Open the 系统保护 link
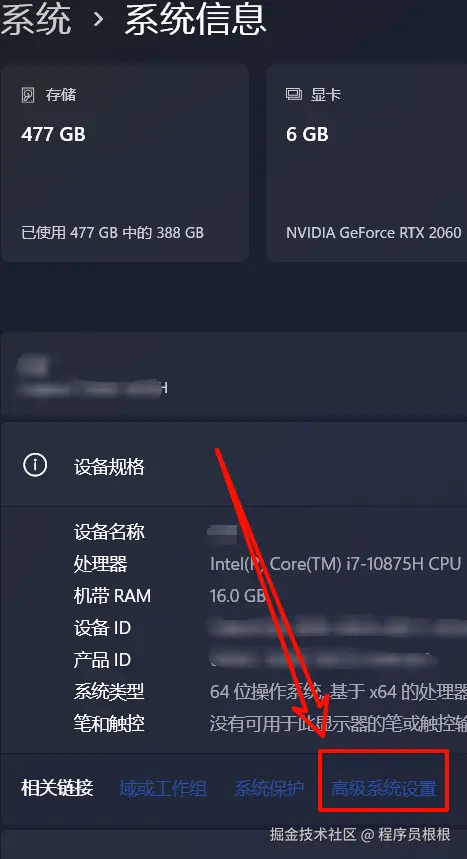 click(269, 789)
